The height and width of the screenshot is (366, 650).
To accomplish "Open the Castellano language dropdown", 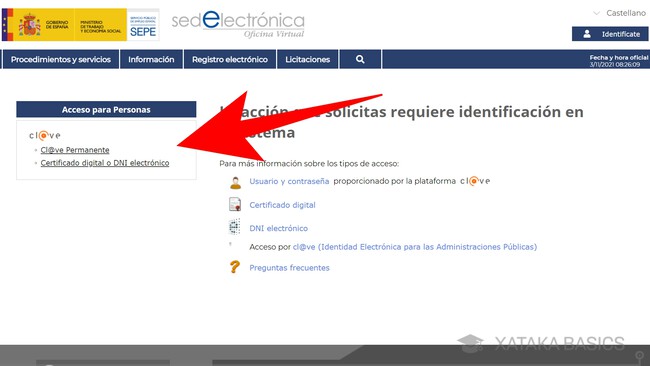I will 620,13.
